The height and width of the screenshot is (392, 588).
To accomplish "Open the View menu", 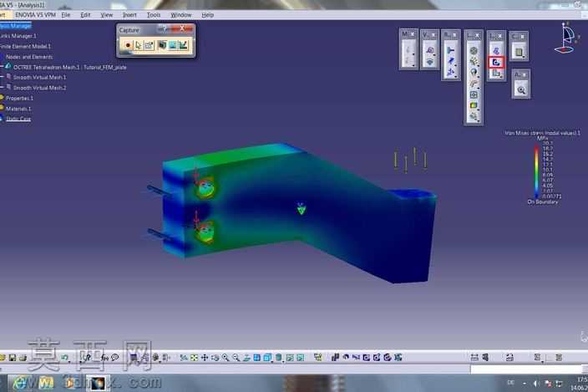I will pyautogui.click(x=107, y=15).
